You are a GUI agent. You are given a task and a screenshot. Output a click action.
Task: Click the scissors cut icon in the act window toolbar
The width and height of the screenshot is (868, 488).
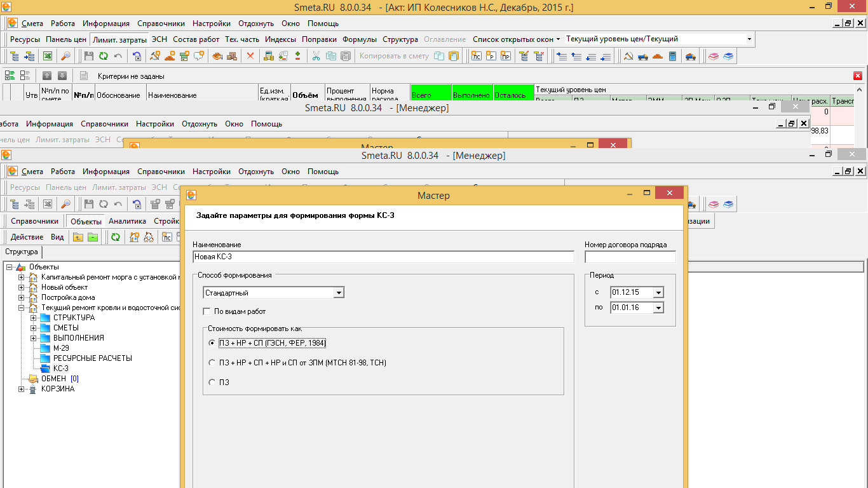[316, 56]
